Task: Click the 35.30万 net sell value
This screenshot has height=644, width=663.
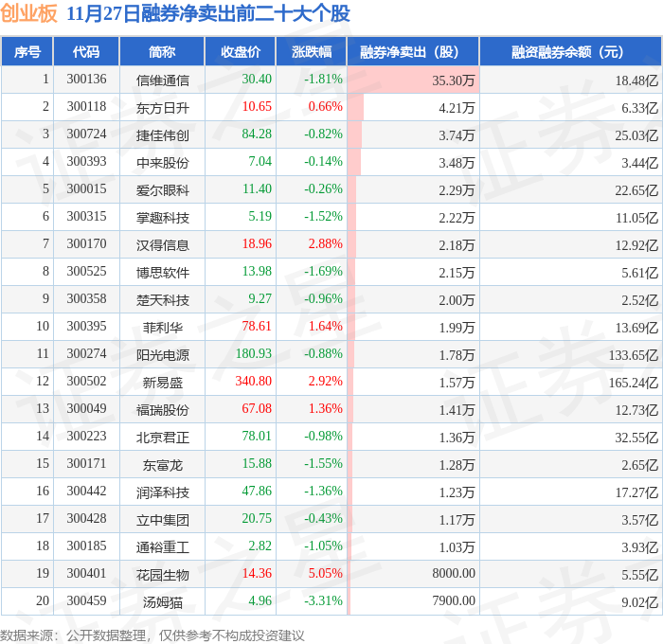Action: click(454, 80)
